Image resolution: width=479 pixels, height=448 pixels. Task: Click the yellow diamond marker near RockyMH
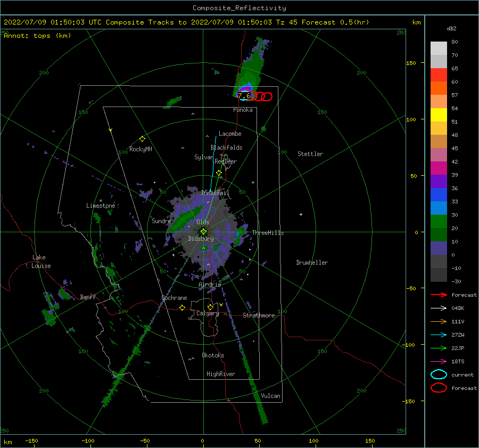pos(142,139)
